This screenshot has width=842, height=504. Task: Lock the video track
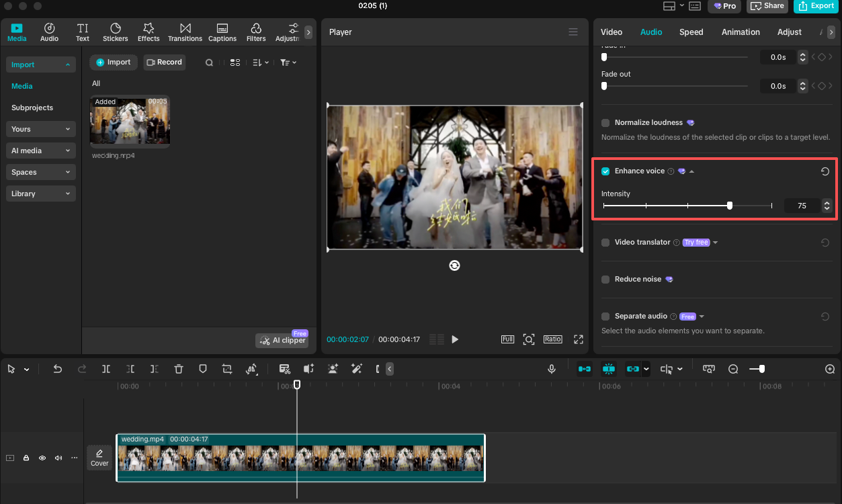[26, 458]
